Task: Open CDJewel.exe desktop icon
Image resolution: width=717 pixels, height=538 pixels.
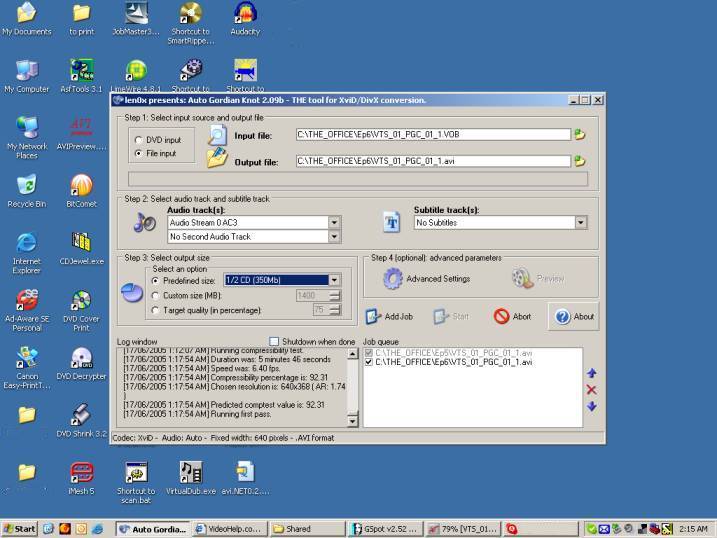Action: [x=81, y=249]
